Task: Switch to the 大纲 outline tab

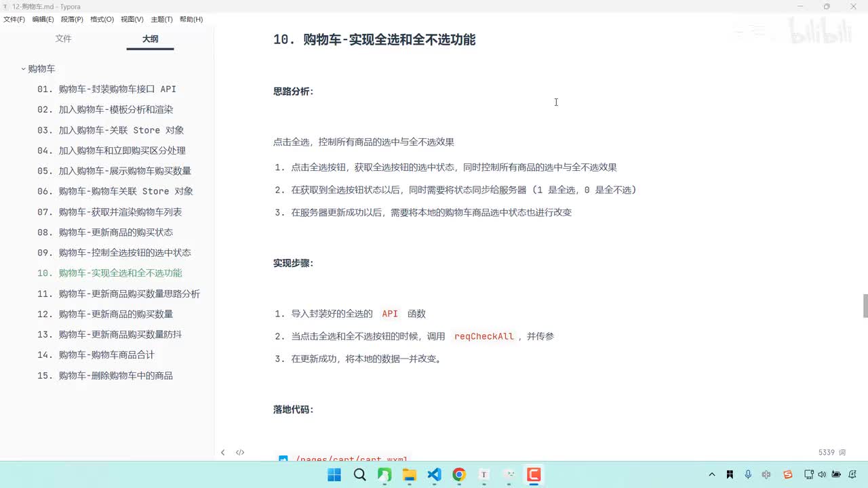Action: tap(150, 39)
